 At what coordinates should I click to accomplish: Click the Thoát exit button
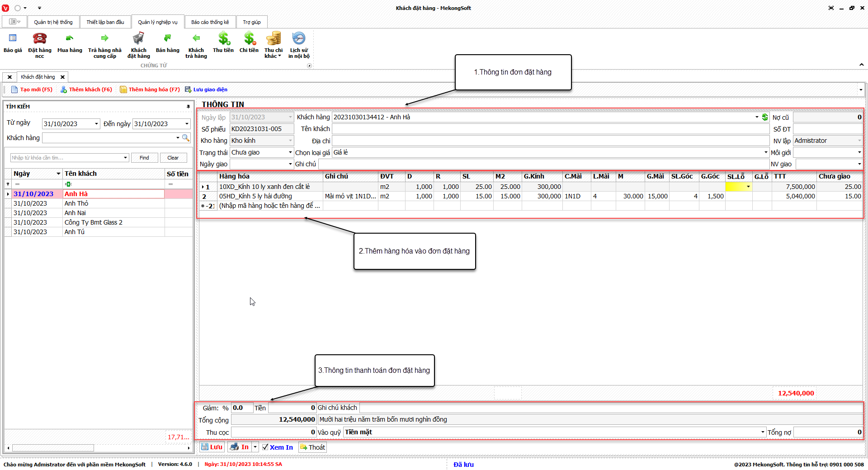tap(312, 447)
